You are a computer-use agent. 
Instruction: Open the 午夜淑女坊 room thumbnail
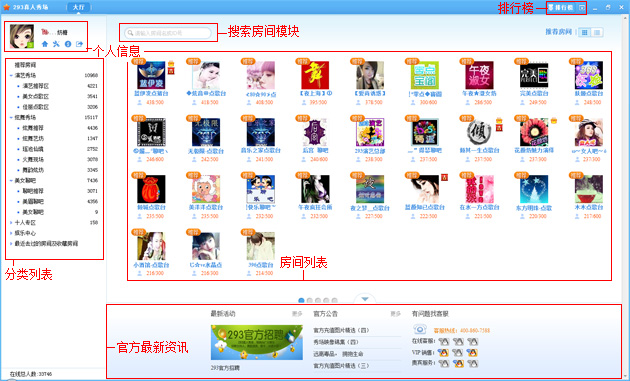tap(479, 75)
